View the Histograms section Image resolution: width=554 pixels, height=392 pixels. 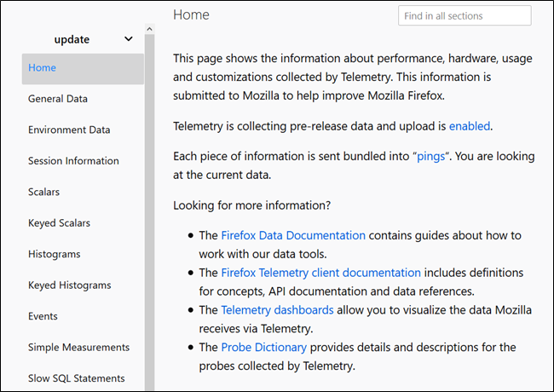(54, 254)
